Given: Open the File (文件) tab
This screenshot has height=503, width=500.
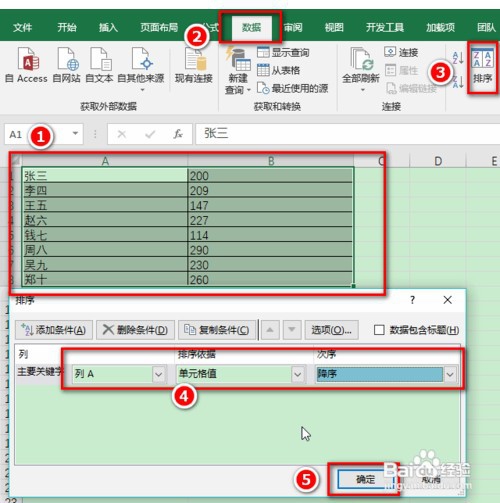Looking at the screenshot, I should 22,27.
